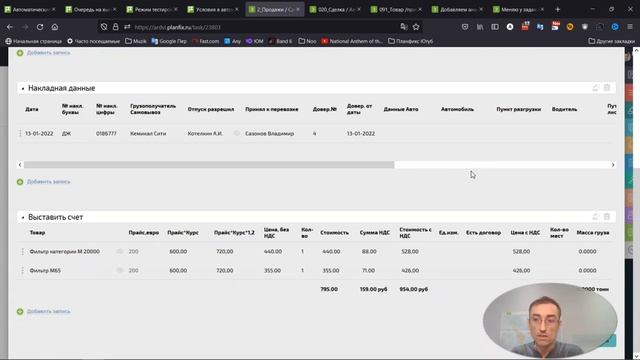640x360 pixels.
Task: Toggle the sidebar icon in browser toolbar
Action: pyautogui.click(x=495, y=27)
